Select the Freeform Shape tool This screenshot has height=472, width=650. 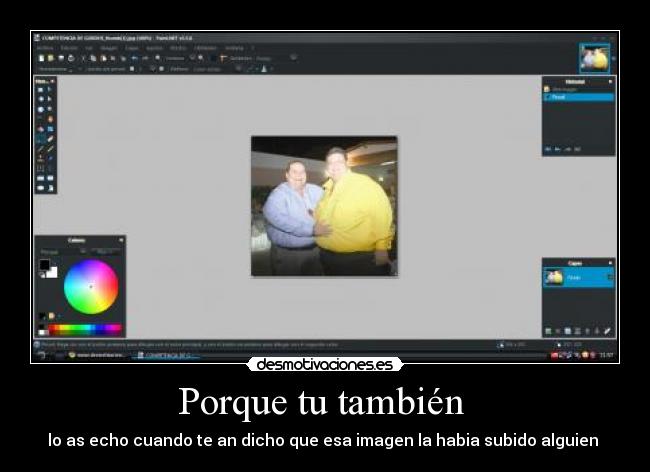50,188
